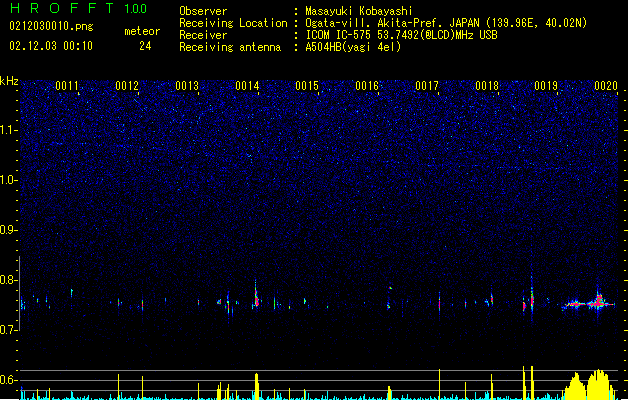Select receiver text ICOM IC-575 53.7492 MHz USB
629x400 pixels.
point(402,35)
